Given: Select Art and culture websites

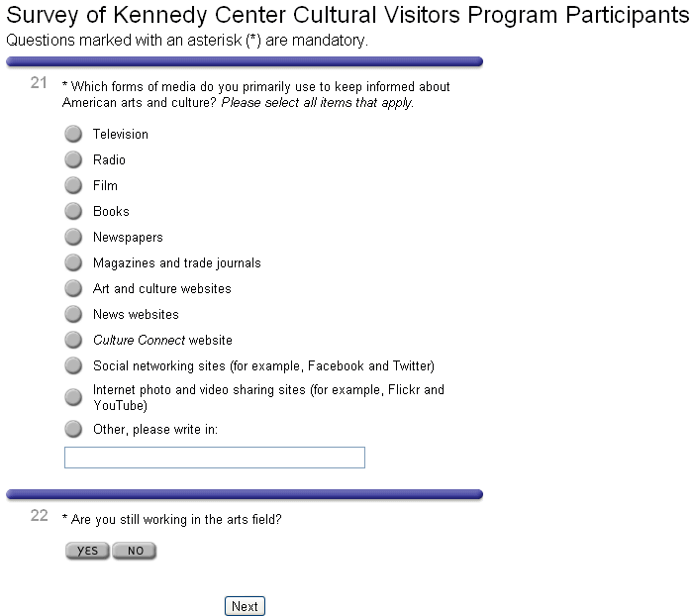Looking at the screenshot, I should click(x=73, y=288).
